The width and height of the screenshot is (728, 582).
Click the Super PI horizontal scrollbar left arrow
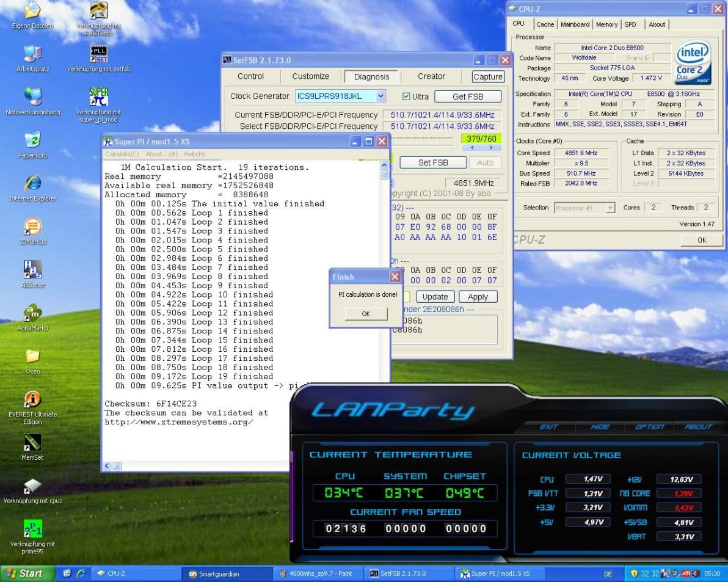(x=107, y=465)
